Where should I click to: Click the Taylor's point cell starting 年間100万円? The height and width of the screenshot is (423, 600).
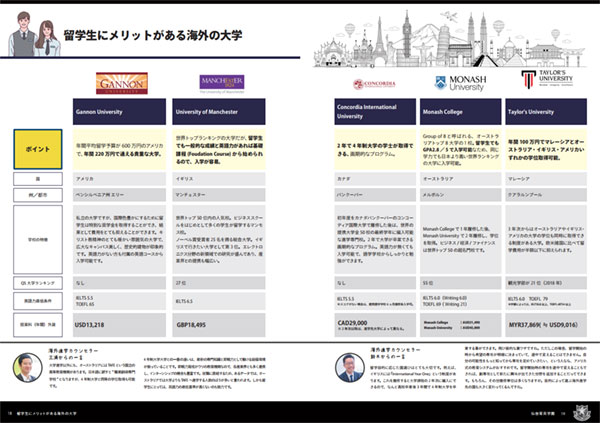coord(546,149)
